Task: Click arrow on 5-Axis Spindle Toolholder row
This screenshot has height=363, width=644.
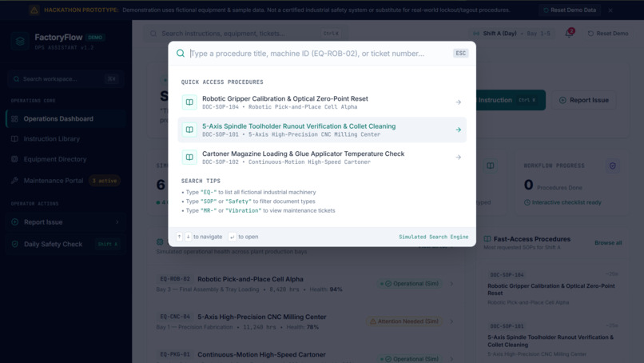Action: [x=459, y=130]
